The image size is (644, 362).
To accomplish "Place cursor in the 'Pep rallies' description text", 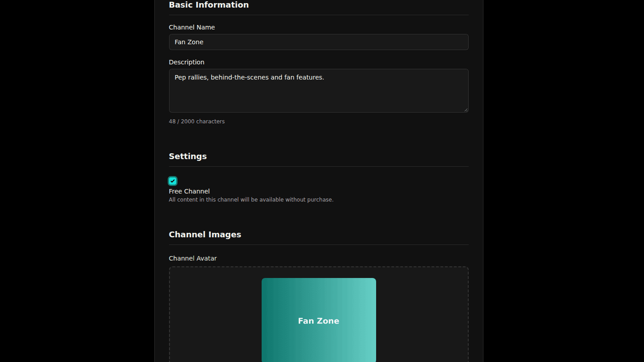I will pos(249,77).
